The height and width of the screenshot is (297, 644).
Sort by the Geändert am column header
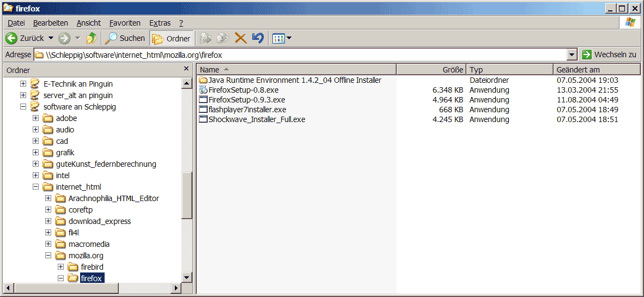point(597,70)
